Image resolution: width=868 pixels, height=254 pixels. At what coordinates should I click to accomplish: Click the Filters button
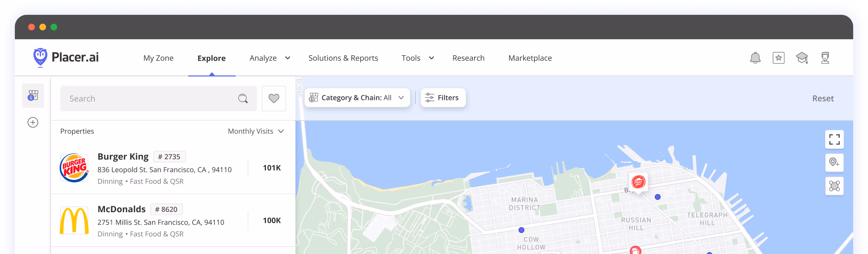point(443,98)
